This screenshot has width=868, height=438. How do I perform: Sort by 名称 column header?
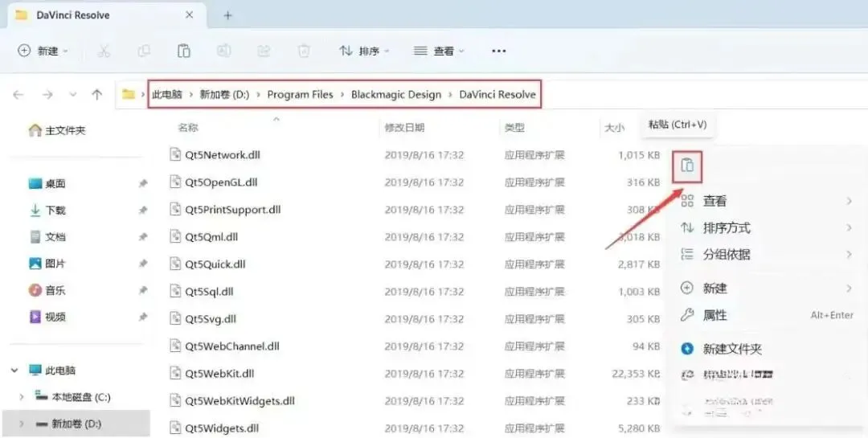tap(187, 127)
